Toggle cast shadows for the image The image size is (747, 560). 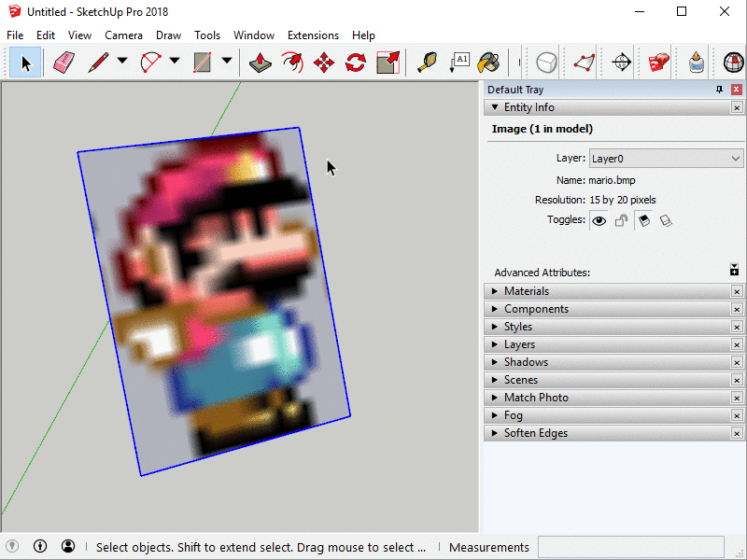(x=643, y=221)
